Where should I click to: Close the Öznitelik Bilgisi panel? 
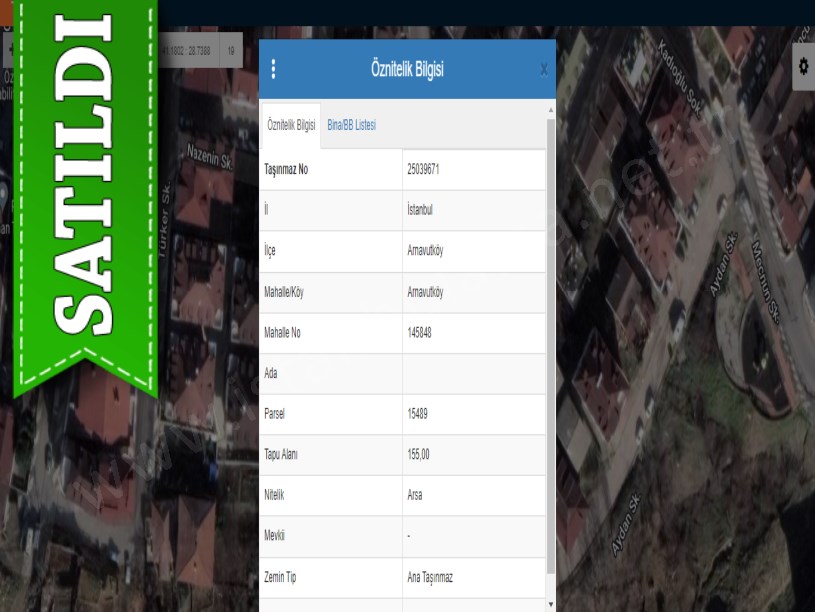point(543,69)
